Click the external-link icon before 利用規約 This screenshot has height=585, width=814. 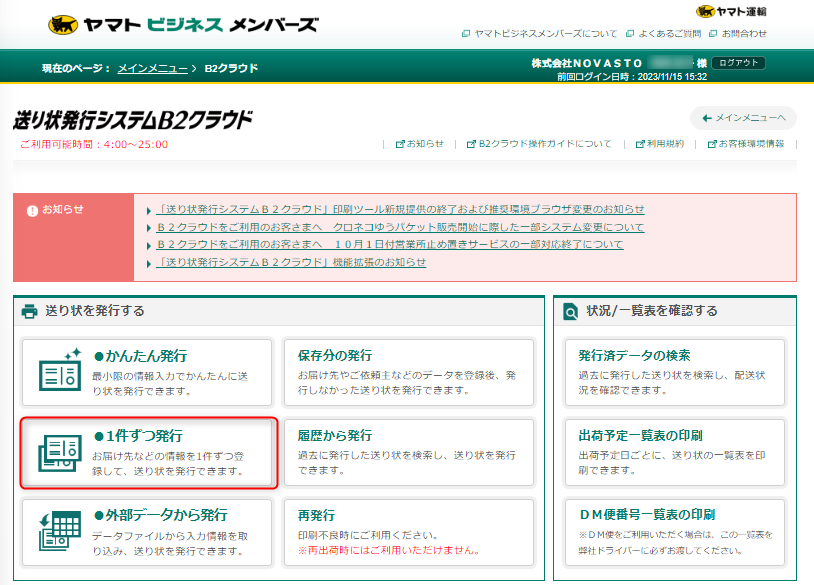coord(640,144)
